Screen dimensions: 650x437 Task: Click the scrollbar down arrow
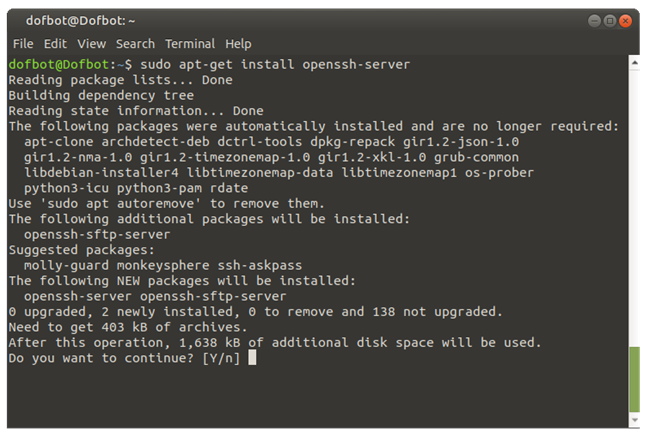[x=634, y=420]
